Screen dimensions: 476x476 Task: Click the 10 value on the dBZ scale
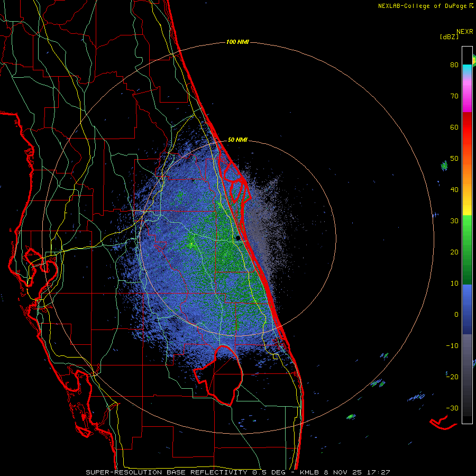454,283
